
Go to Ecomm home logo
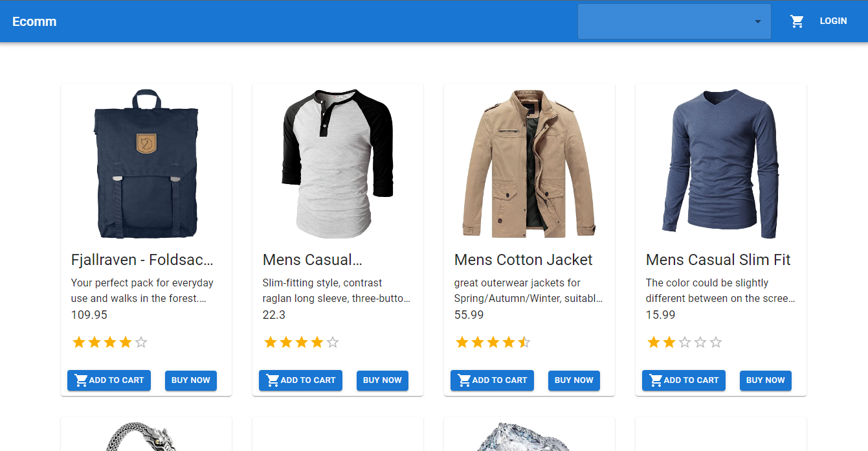coord(34,21)
